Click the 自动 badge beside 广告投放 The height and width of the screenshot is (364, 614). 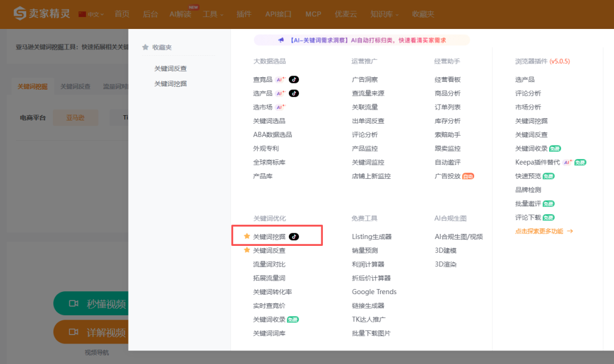(x=468, y=177)
